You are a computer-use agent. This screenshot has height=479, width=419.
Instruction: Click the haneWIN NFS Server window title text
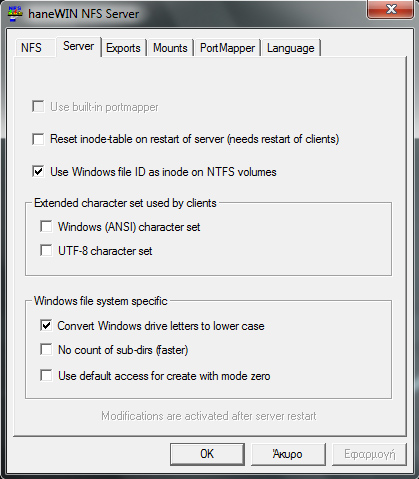coord(84,14)
